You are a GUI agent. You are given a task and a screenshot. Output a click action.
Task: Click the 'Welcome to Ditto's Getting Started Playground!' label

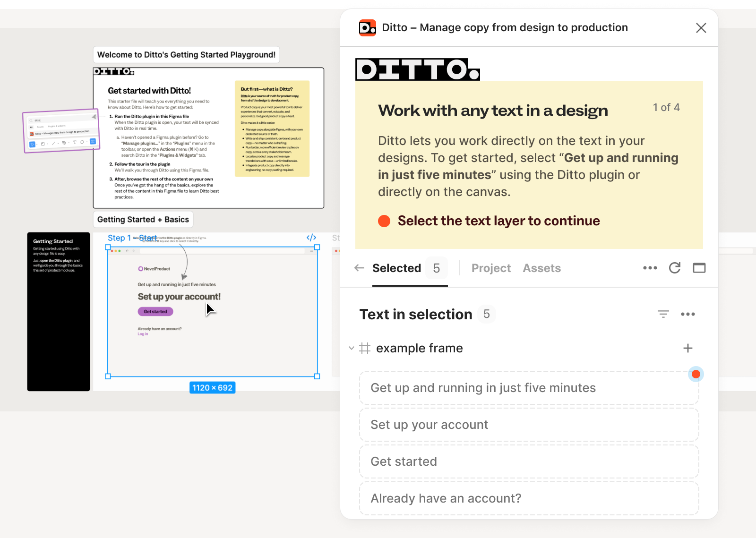186,55
